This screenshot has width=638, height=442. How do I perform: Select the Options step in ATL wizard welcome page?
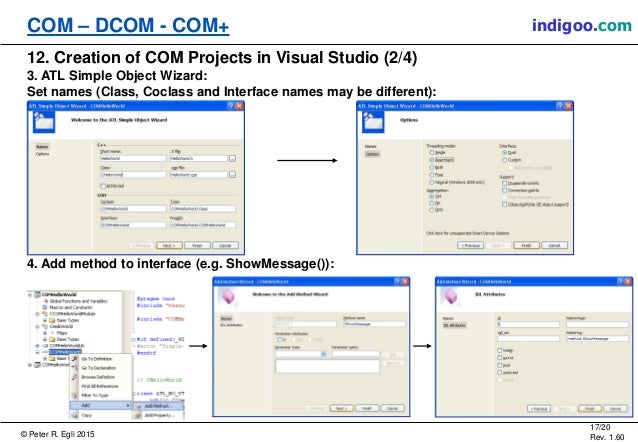click(42, 154)
